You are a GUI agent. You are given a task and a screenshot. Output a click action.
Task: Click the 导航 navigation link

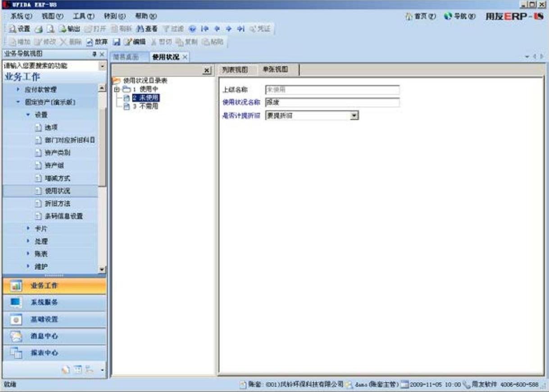coord(459,16)
